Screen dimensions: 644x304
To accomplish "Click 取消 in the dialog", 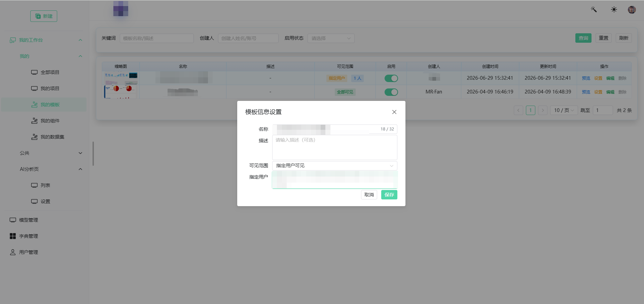I will [369, 195].
